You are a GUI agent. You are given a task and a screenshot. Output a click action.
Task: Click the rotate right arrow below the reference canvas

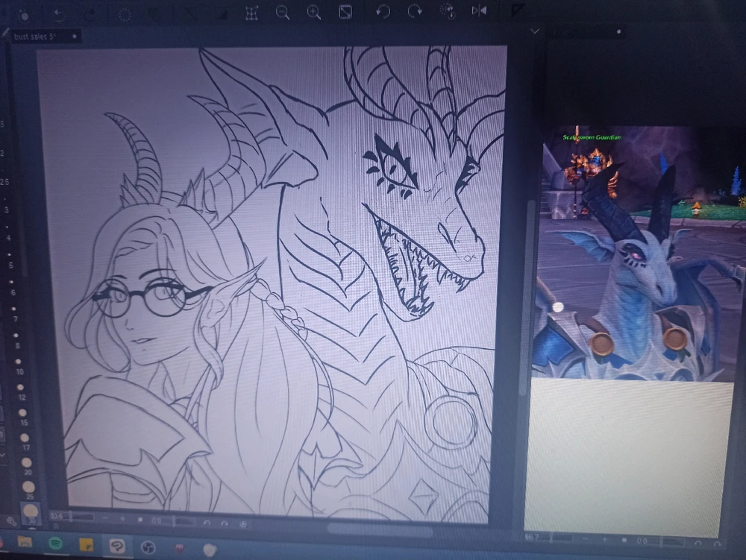[718, 543]
